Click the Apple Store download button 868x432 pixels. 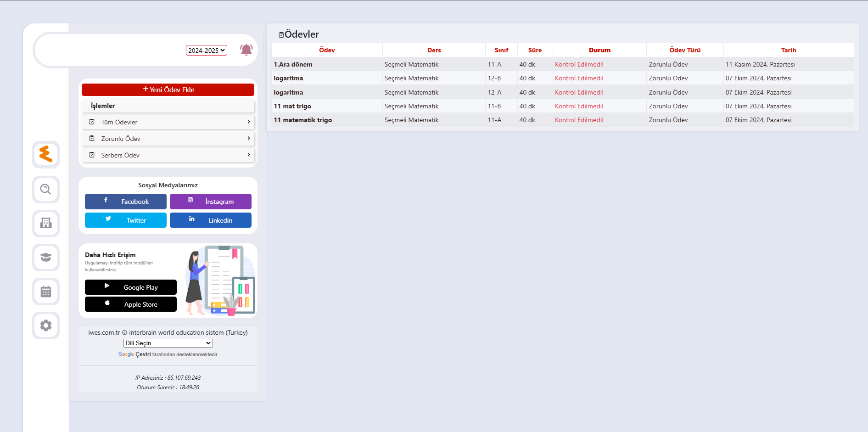coord(131,304)
